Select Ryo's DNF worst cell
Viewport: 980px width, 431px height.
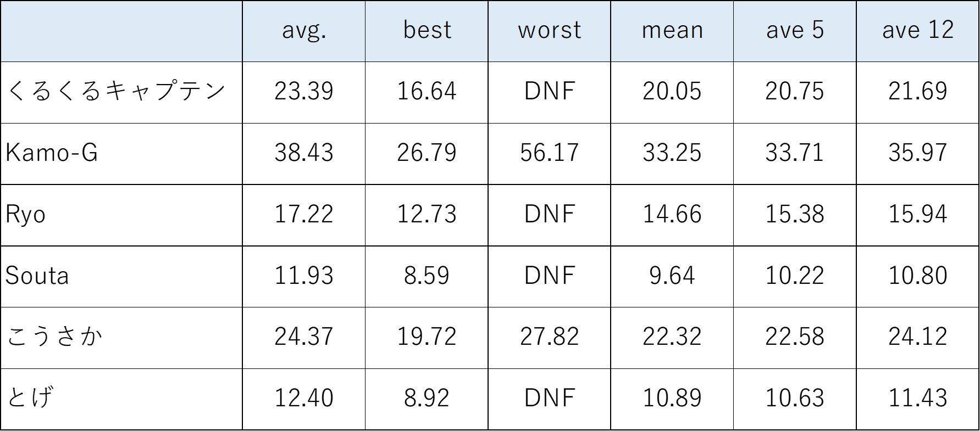click(550, 214)
